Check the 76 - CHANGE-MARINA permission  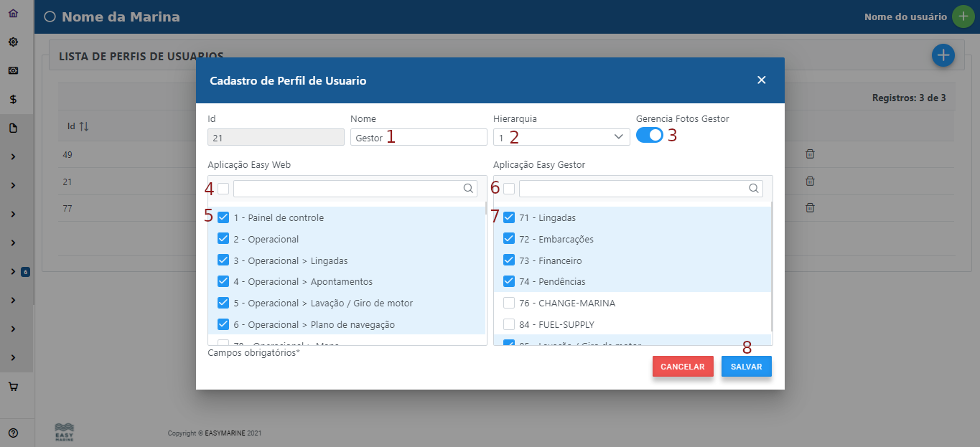tap(509, 303)
